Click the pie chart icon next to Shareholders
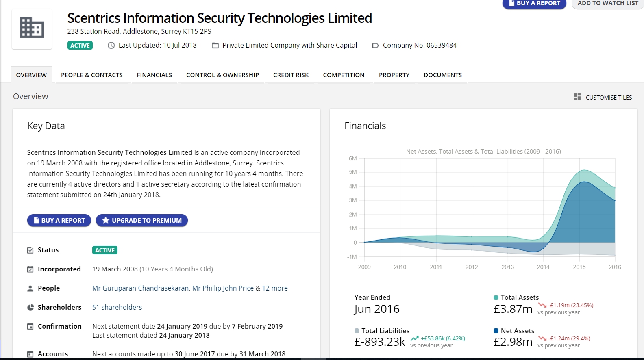The height and width of the screenshot is (360, 644). (x=30, y=308)
